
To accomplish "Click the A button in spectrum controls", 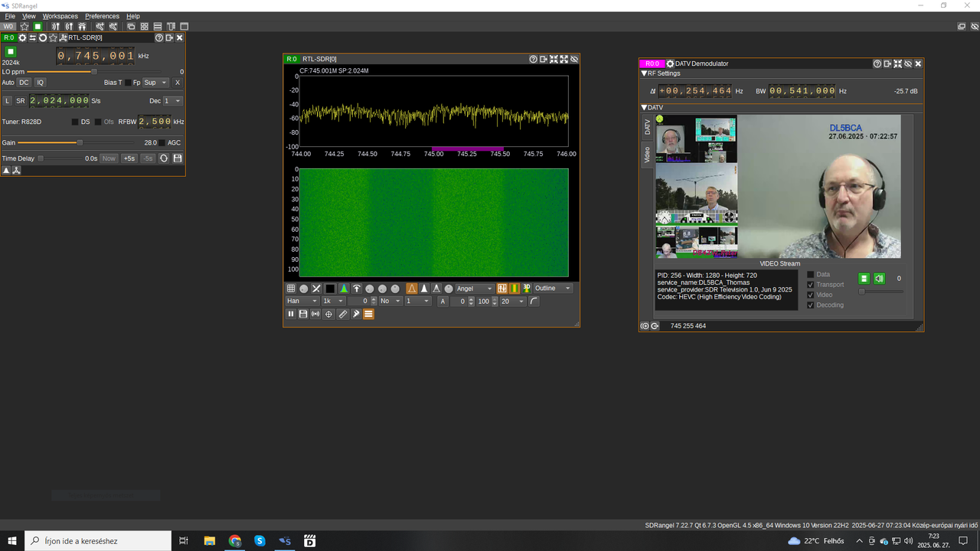I will pyautogui.click(x=443, y=302).
